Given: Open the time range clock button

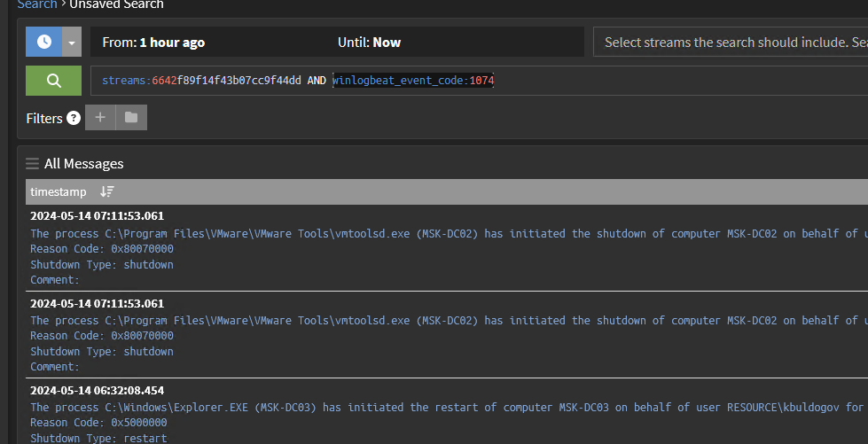Looking at the screenshot, I should click(x=43, y=42).
